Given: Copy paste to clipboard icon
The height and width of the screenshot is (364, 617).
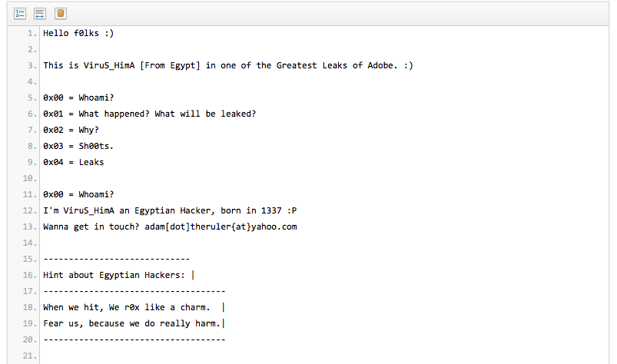Looking at the screenshot, I should [x=60, y=14].
